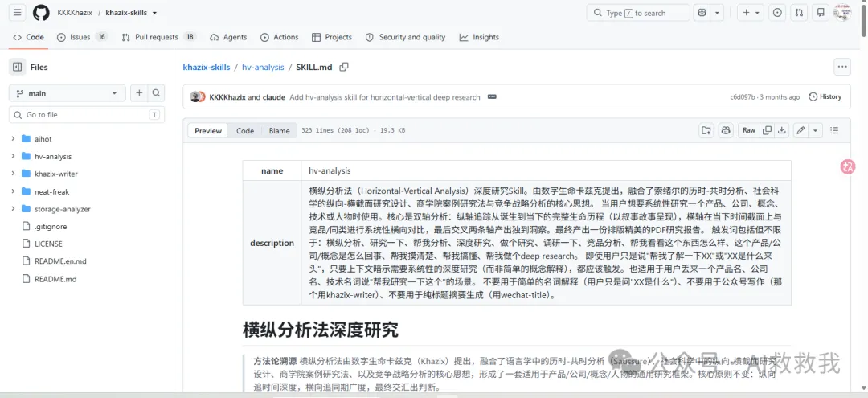This screenshot has height=398, width=868.
Task: Open the hamburger navigation menu
Action: 18,13
